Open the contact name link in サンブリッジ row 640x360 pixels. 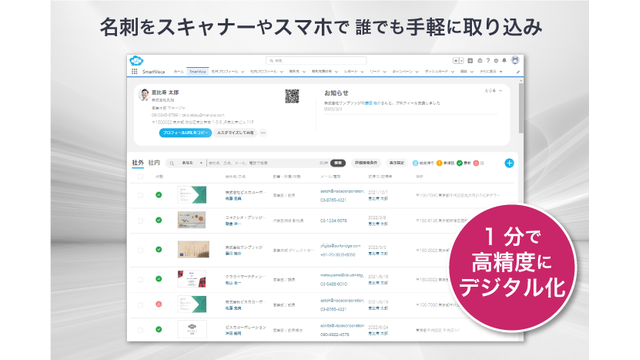point(233,253)
